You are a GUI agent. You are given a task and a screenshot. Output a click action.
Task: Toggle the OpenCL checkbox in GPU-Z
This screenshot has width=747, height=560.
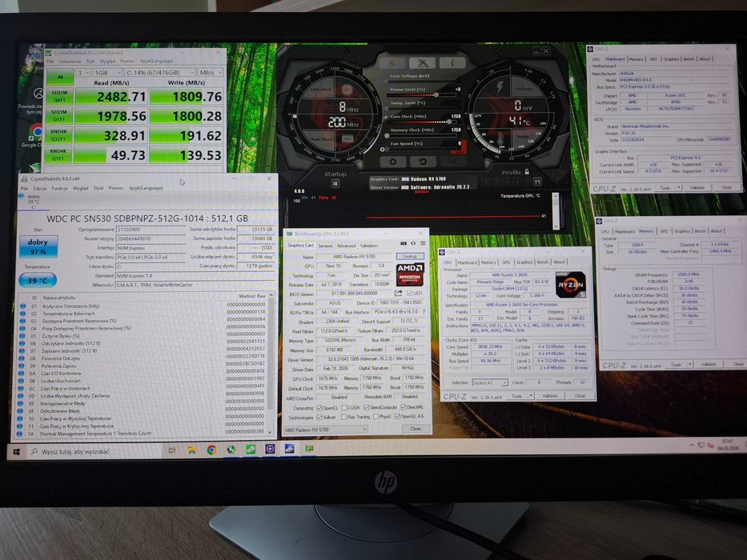tap(319, 408)
